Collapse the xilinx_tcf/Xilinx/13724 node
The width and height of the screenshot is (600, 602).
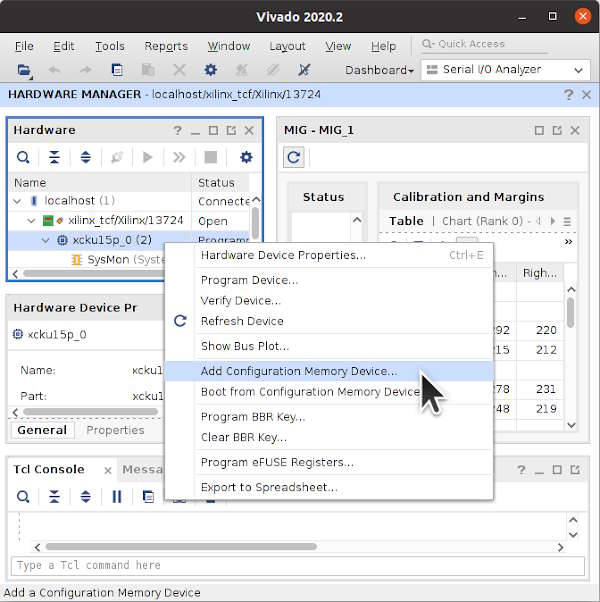(x=31, y=221)
